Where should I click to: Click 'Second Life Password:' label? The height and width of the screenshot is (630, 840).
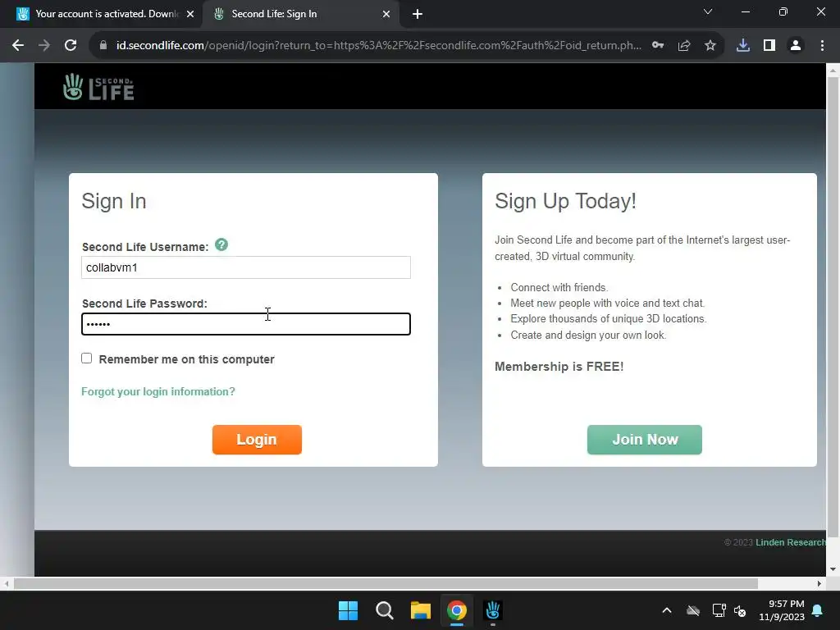[x=144, y=304]
